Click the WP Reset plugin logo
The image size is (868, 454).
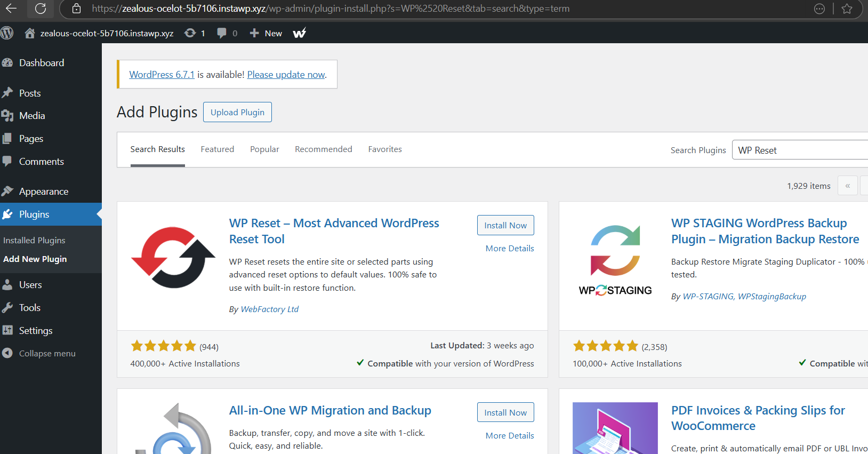pyautogui.click(x=173, y=258)
